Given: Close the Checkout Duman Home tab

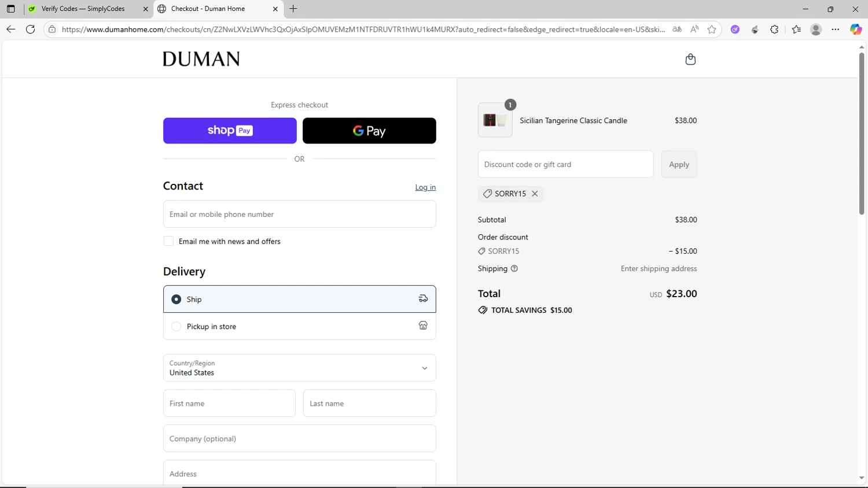Looking at the screenshot, I should pyautogui.click(x=275, y=9).
